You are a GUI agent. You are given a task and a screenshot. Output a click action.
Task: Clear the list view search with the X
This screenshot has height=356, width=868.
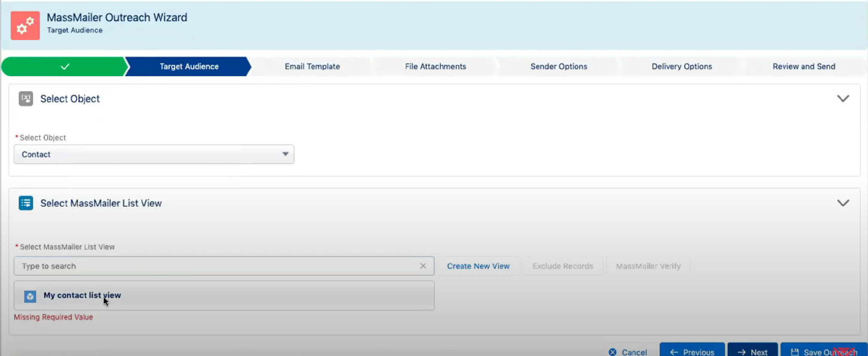coord(423,266)
